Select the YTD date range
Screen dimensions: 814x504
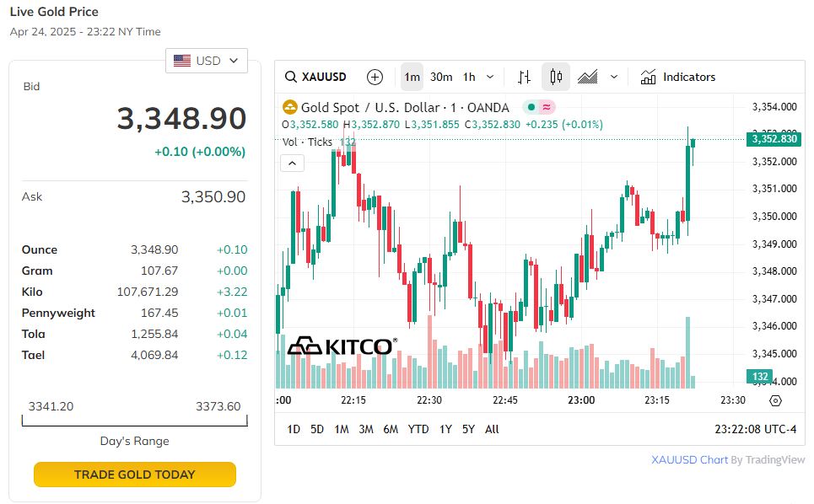pos(418,429)
